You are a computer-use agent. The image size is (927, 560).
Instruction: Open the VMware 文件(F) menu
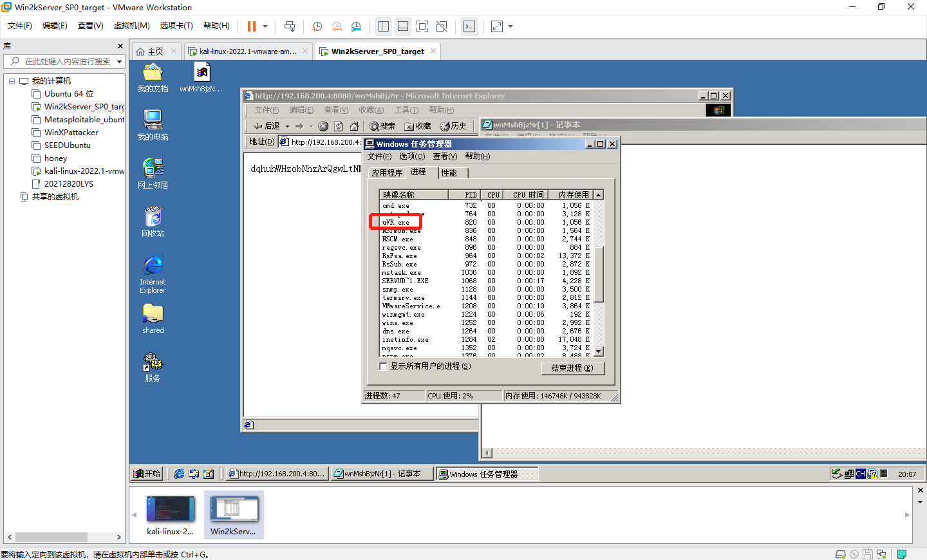pos(20,26)
